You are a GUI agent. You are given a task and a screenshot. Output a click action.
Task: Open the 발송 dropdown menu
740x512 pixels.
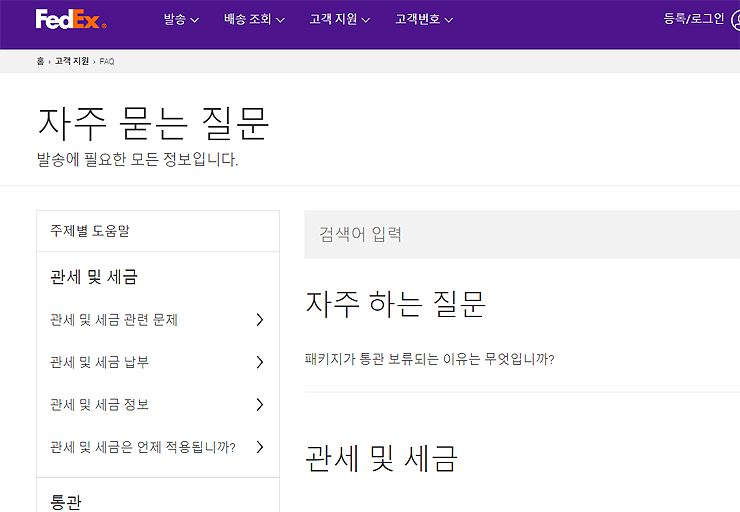click(x=181, y=19)
